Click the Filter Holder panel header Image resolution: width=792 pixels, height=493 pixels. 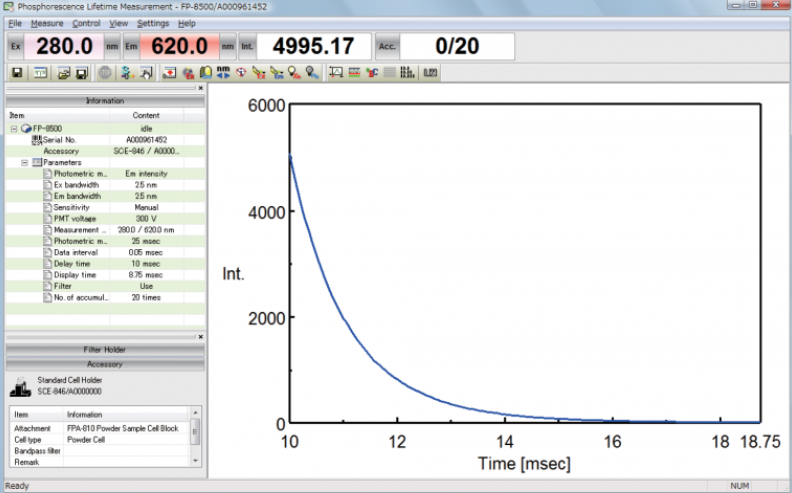click(x=104, y=350)
